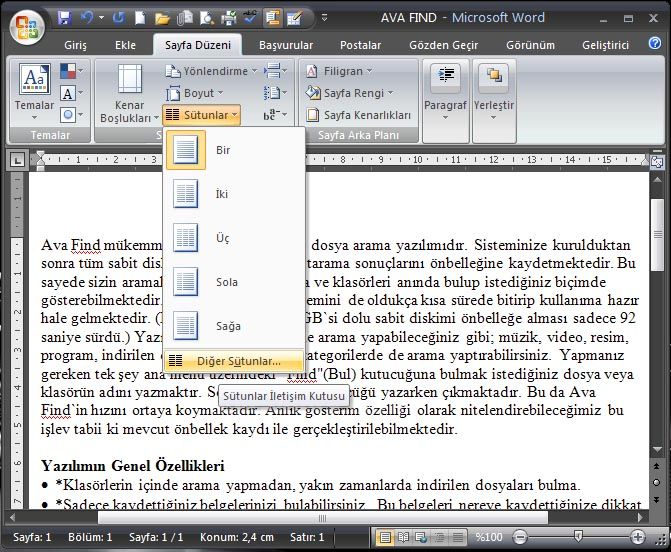Click the scroll down arrow
Image resolution: width=671 pixels, height=552 pixels.
657,450
